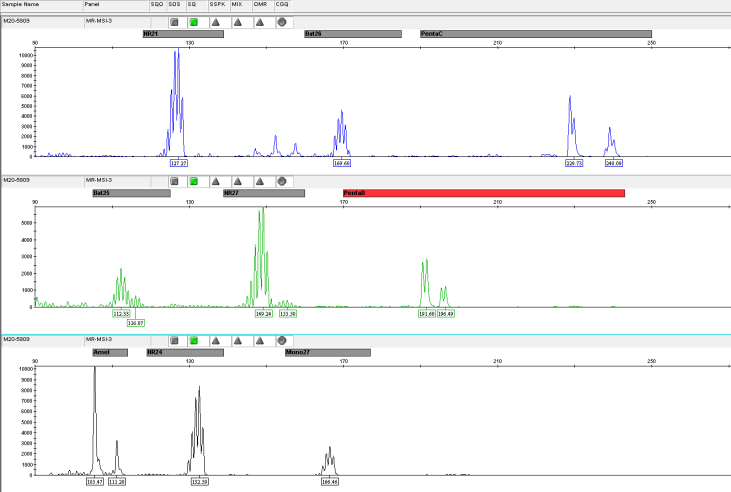Click the green SQ status square in the blue trace row
This screenshot has height=492, width=731.
[194, 21]
